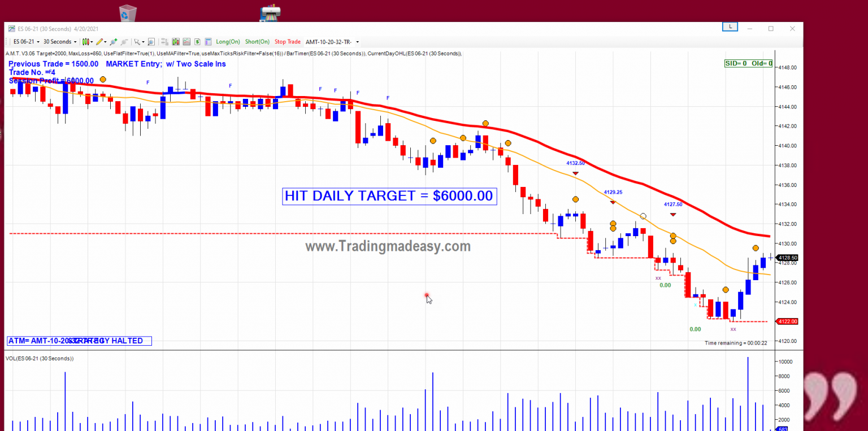Select the green add-marker tool icon
868x431 pixels.
coord(114,41)
